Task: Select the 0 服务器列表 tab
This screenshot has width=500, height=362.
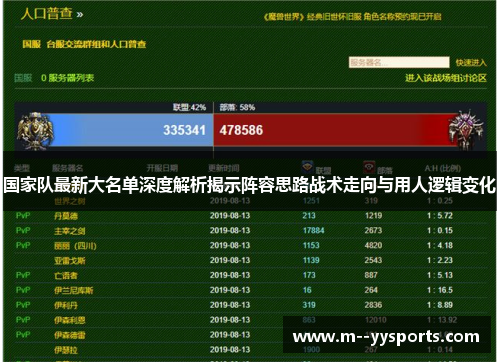Action: [x=67, y=78]
